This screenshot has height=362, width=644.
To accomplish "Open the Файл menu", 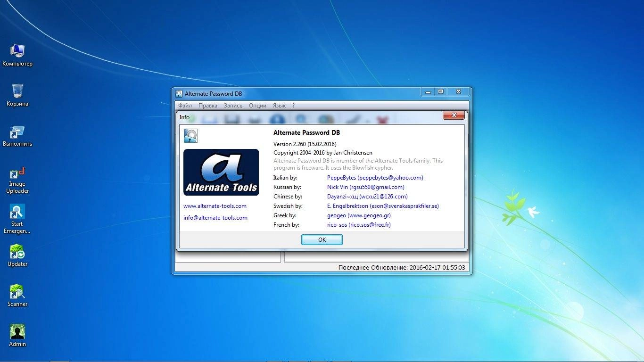I will pyautogui.click(x=185, y=106).
